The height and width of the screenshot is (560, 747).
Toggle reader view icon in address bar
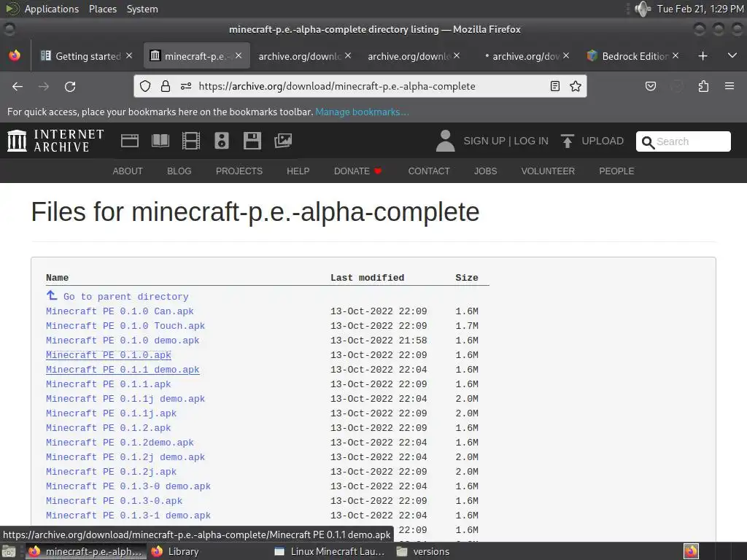[x=555, y=86]
